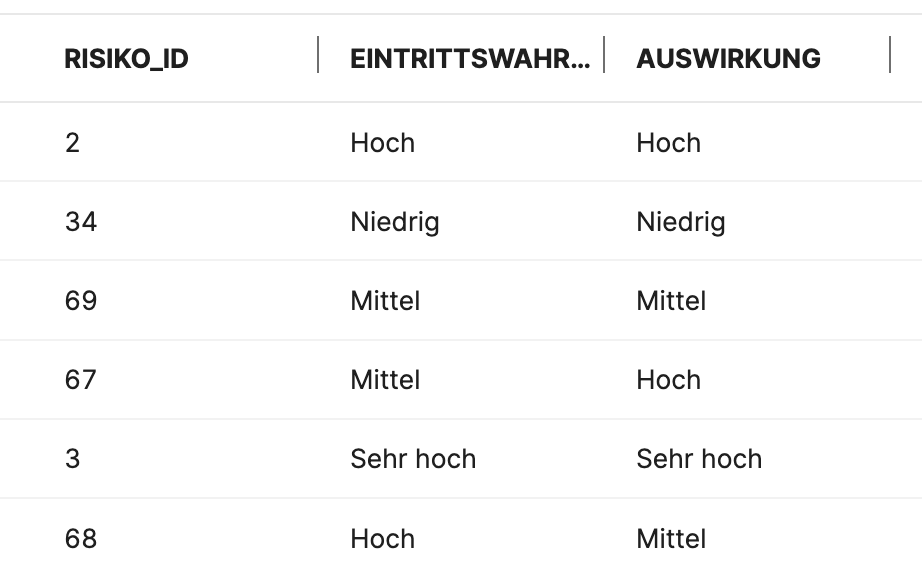Select the risk ID 67 cell
922x568 pixels.
click(x=81, y=380)
